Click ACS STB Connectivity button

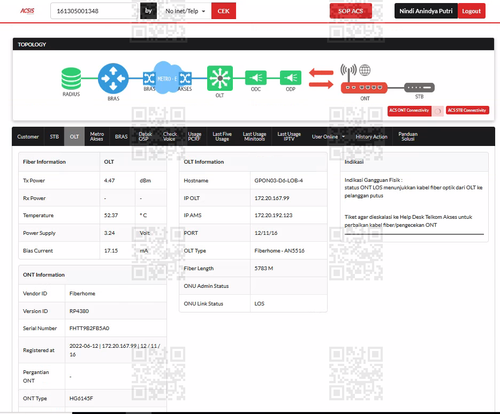tap(467, 110)
